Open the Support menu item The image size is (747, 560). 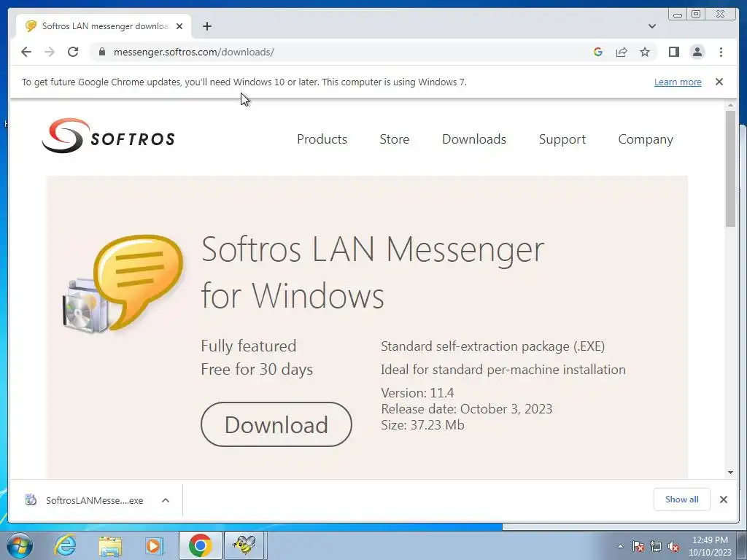(x=562, y=139)
